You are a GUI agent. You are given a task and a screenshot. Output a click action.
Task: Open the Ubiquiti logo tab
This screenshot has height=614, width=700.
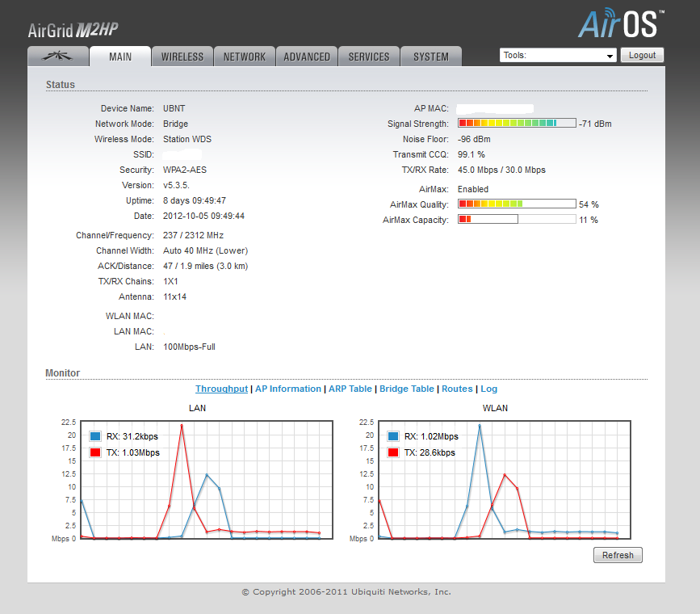(58, 57)
